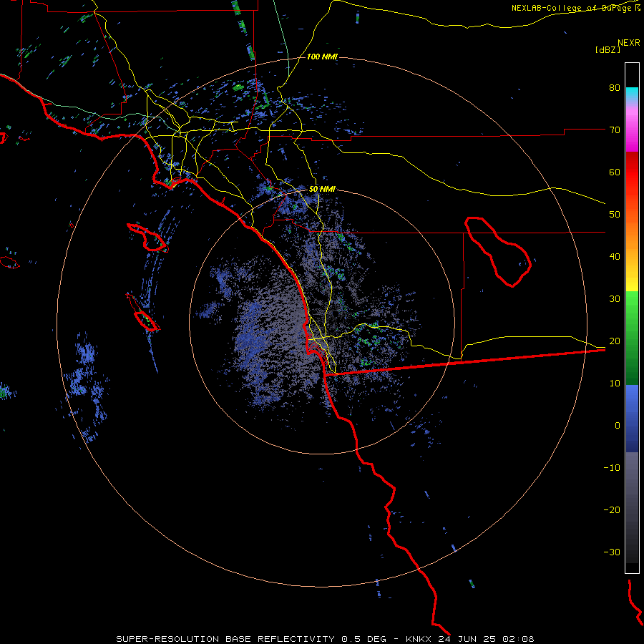Click the "24 JUN 25" date in caption

point(467,639)
